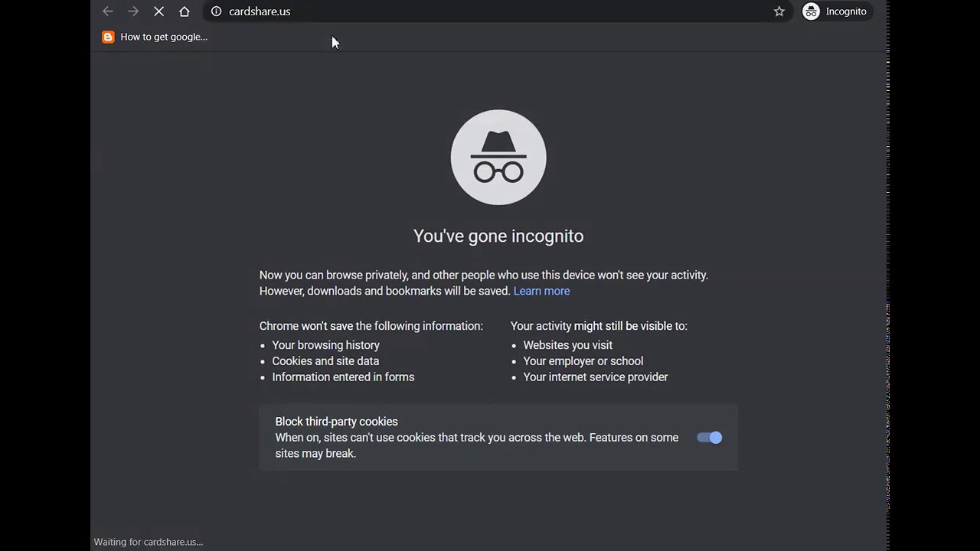The height and width of the screenshot is (551, 980).
Task: Click the "Your internet service provider" bullet
Action: pyautogui.click(x=595, y=377)
